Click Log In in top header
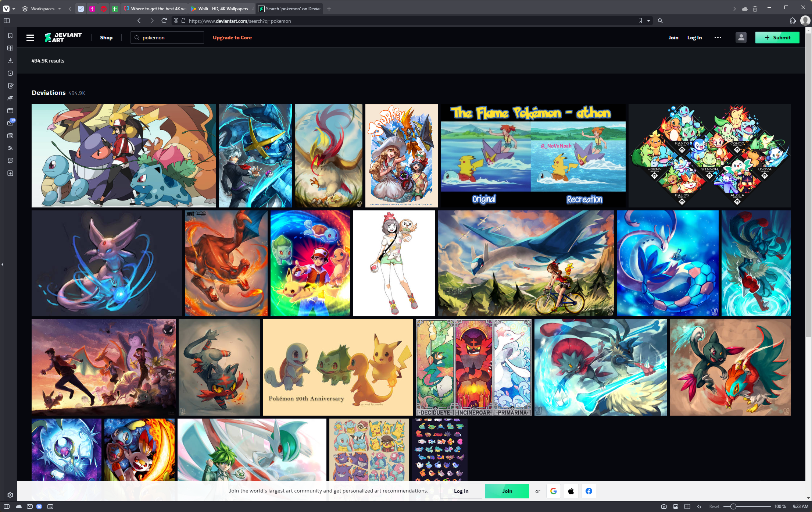 (694, 38)
